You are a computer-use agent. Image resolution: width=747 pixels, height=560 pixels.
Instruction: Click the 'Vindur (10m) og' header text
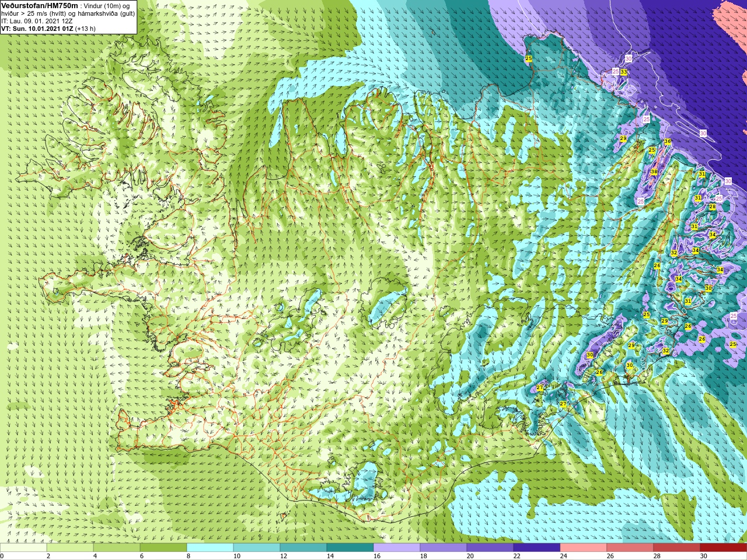pyautogui.click(x=107, y=6)
